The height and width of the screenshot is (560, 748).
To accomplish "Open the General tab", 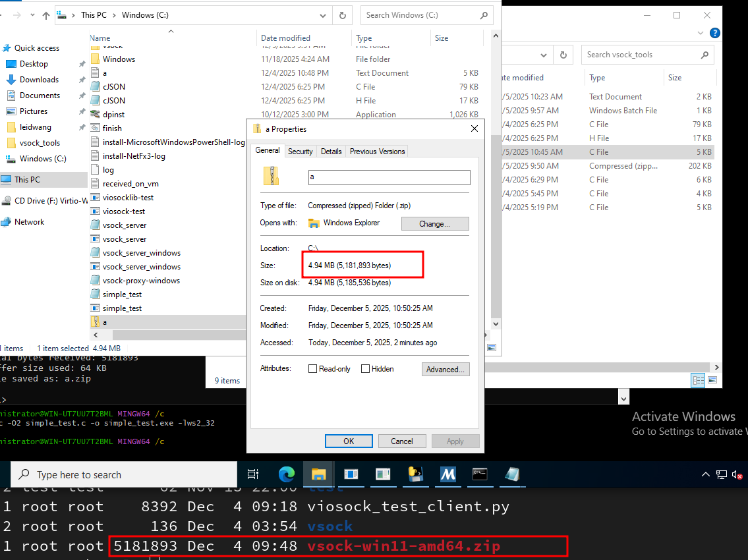I will pos(267,150).
